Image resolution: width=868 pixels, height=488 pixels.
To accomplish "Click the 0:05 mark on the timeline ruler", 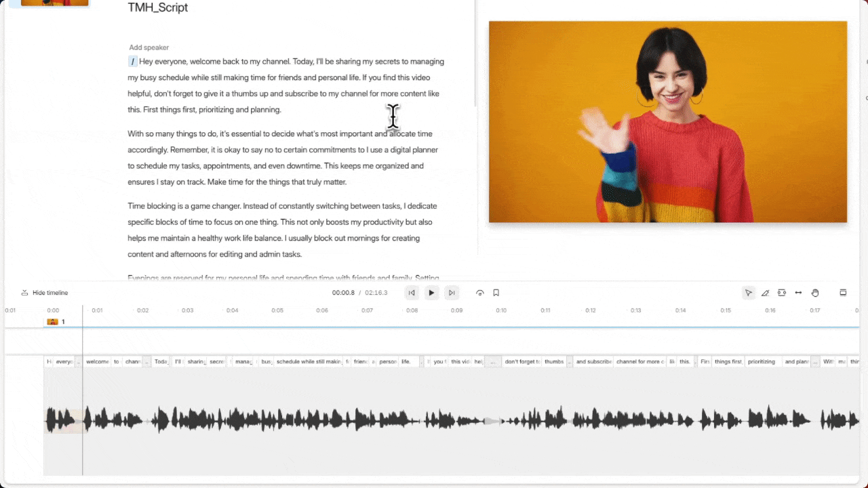I will (277, 310).
